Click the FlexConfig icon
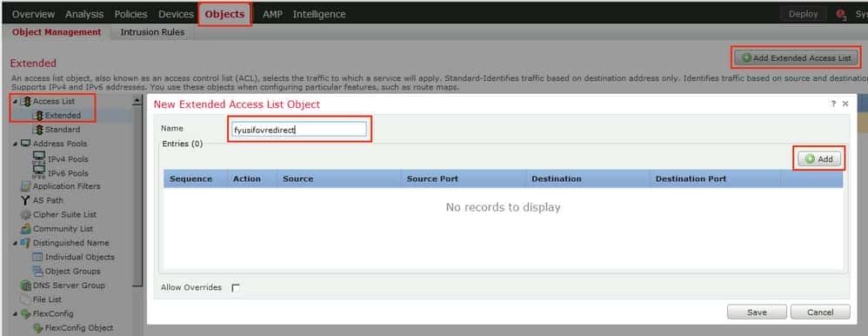 coord(25,314)
